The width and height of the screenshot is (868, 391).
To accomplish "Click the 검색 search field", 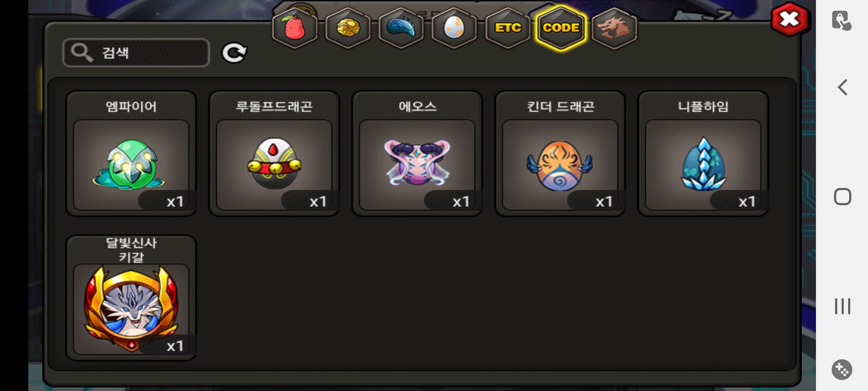I will click(136, 52).
